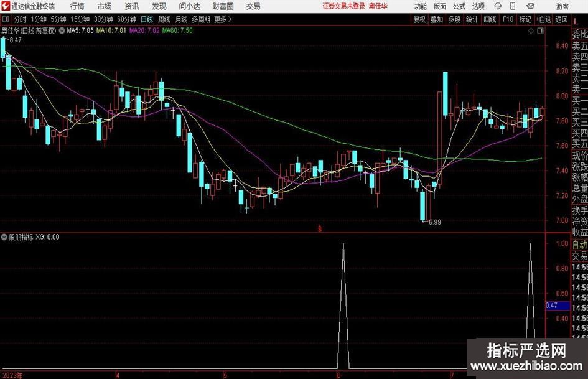Screen dimensions: 588x379
Task: Click the 委比 row in quote panel
Action: coord(580,34)
